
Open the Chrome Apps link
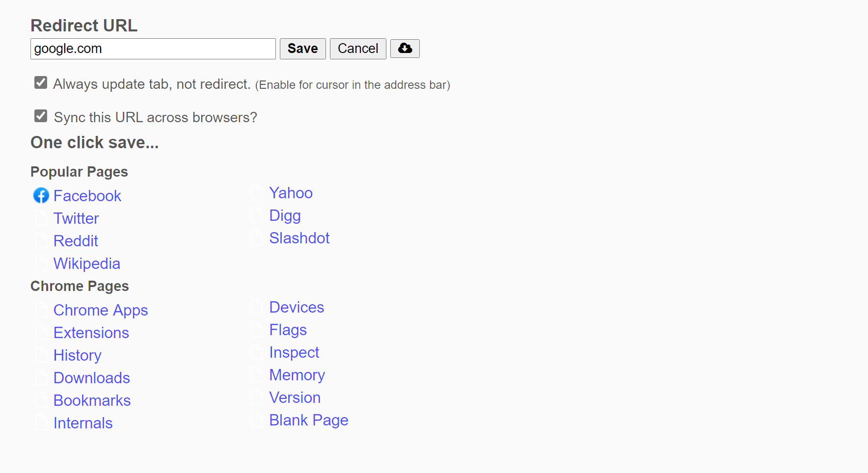pos(101,310)
